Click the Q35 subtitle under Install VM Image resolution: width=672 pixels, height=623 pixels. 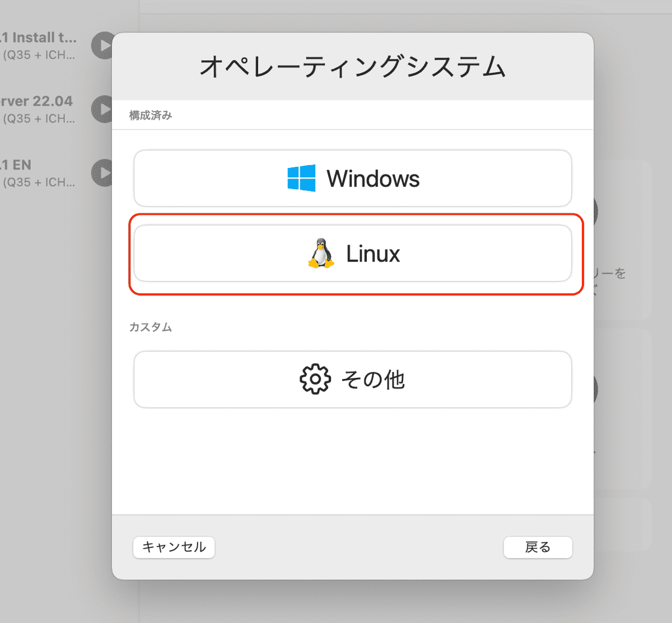[x=39, y=55]
